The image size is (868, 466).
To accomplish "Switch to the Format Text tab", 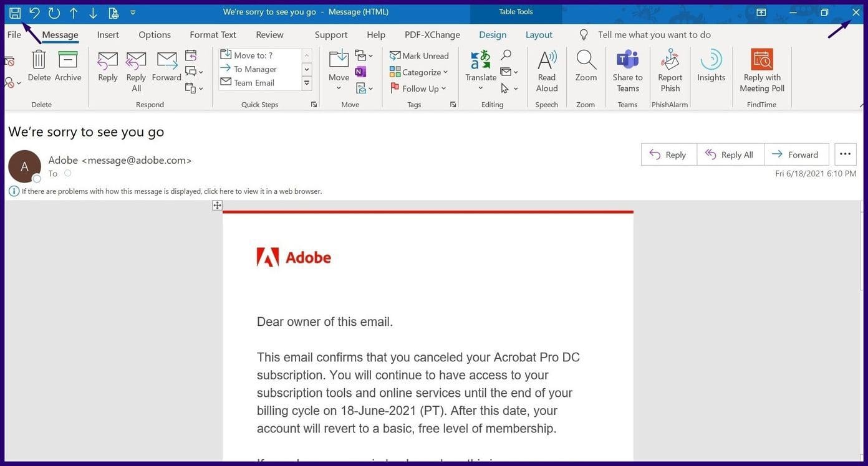I will [213, 35].
